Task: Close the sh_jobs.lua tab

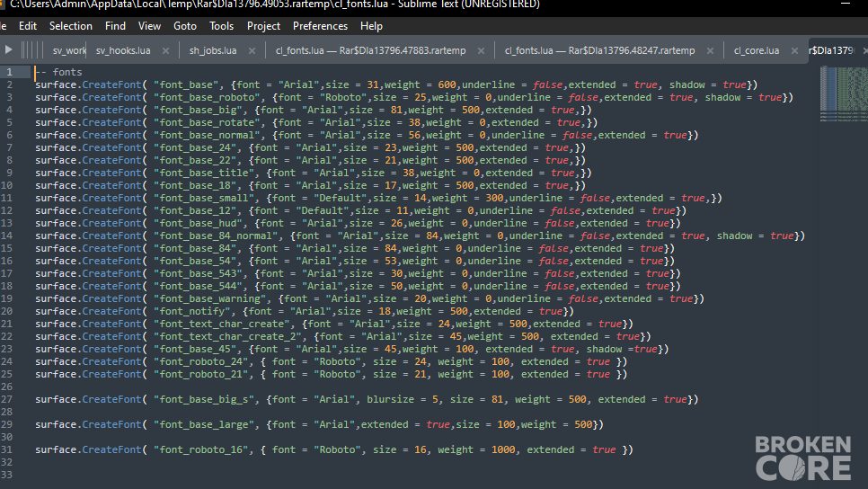Action: [x=252, y=50]
